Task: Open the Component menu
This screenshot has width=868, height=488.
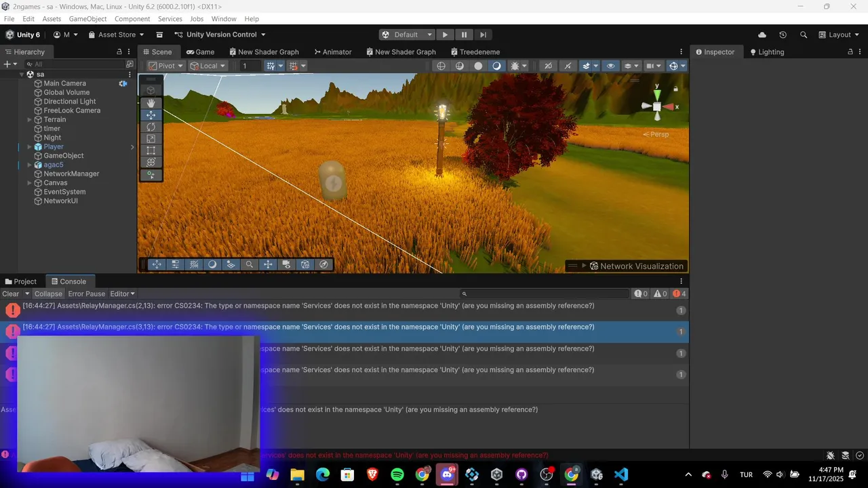Action: 132,19
